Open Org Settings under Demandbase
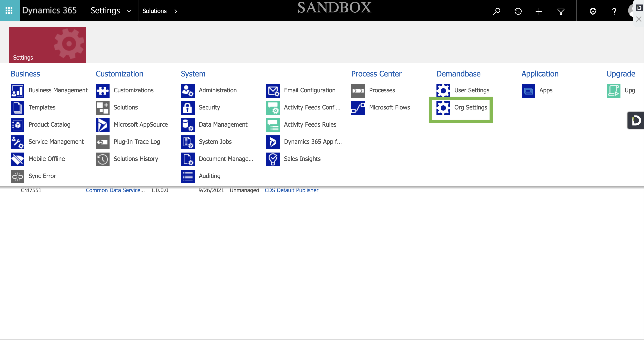The height and width of the screenshot is (340, 644). [470, 108]
